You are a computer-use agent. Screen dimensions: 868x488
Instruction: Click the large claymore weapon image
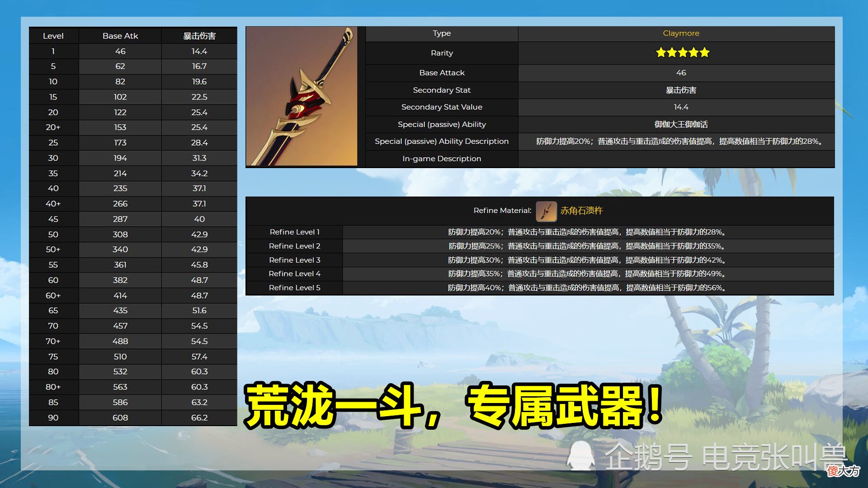click(x=302, y=97)
